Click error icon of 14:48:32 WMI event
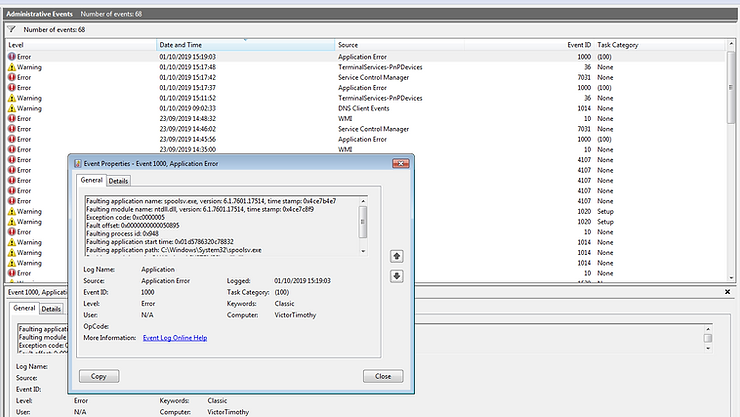This screenshot has width=740, height=417. 12,118
